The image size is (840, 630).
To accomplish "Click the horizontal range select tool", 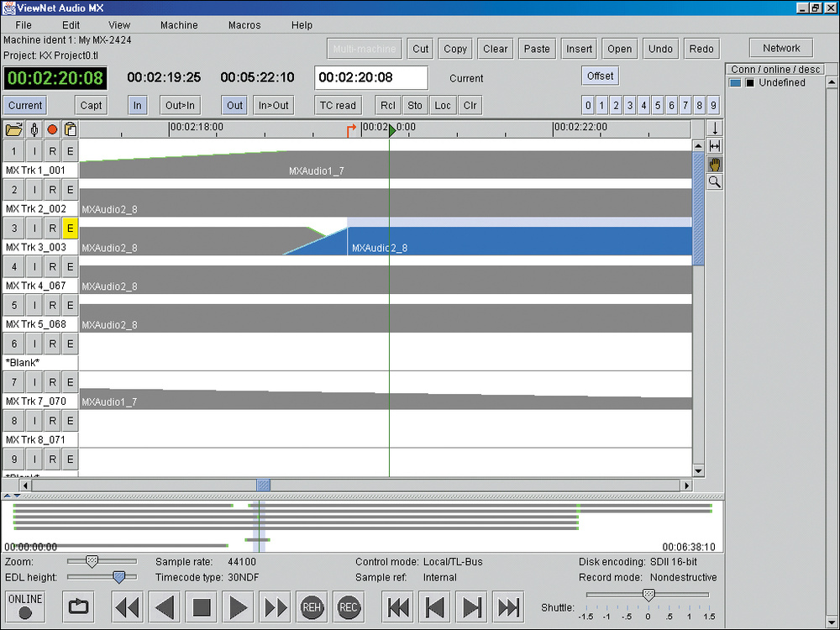I will [x=715, y=146].
